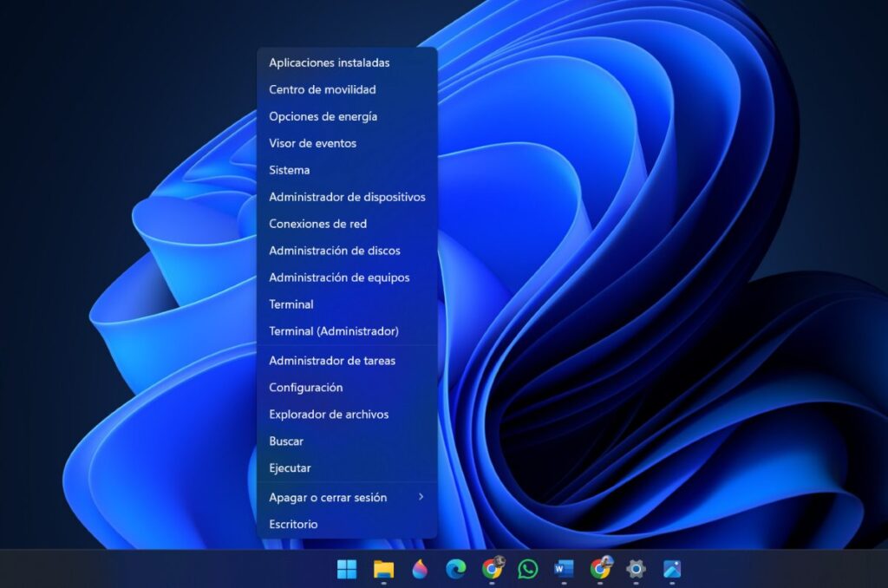
Task: Open the second Chrome profile icon
Action: [x=601, y=570]
